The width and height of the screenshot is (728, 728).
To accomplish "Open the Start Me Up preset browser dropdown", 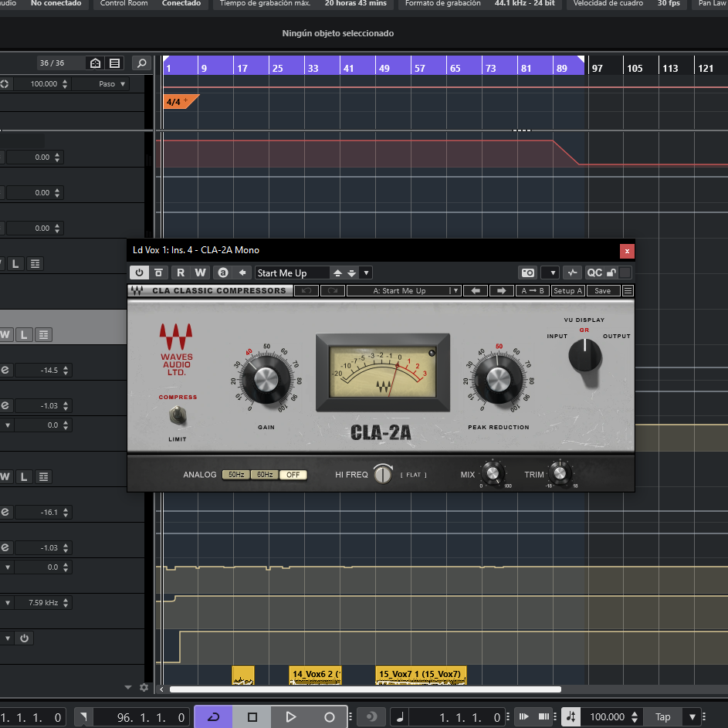I will pos(367,273).
